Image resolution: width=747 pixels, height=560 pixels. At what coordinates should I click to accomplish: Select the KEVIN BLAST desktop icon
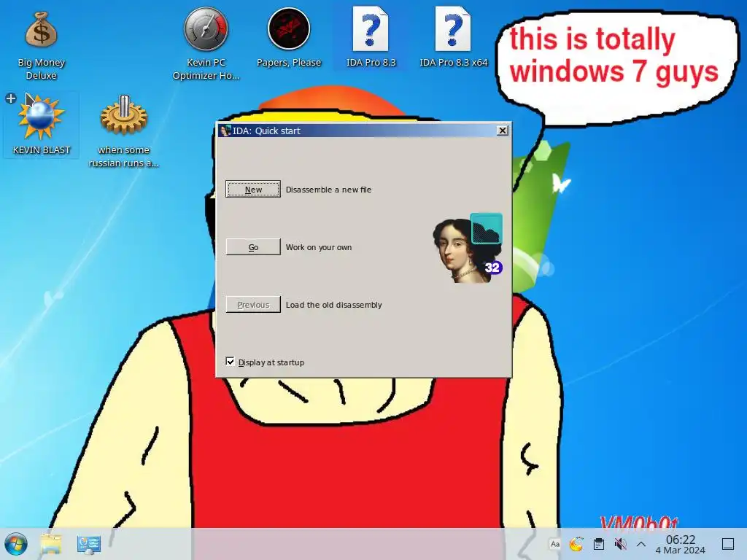click(x=42, y=125)
